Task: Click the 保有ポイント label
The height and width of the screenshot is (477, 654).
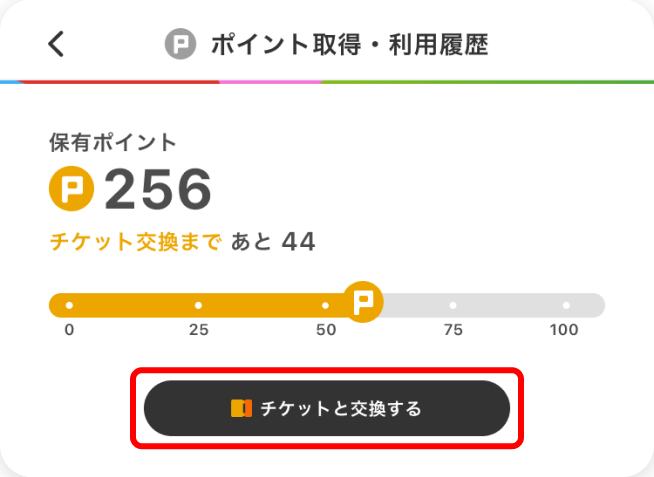Action: point(113,143)
